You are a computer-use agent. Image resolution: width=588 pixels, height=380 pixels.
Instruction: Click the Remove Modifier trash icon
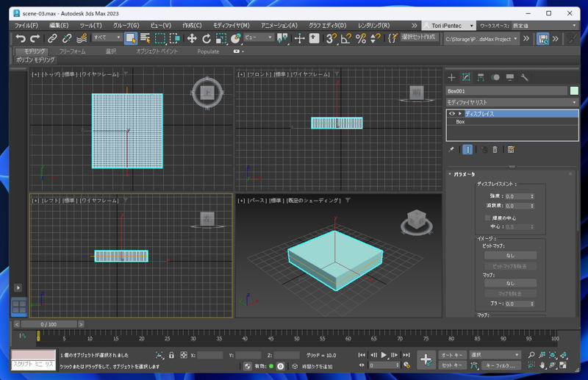495,149
